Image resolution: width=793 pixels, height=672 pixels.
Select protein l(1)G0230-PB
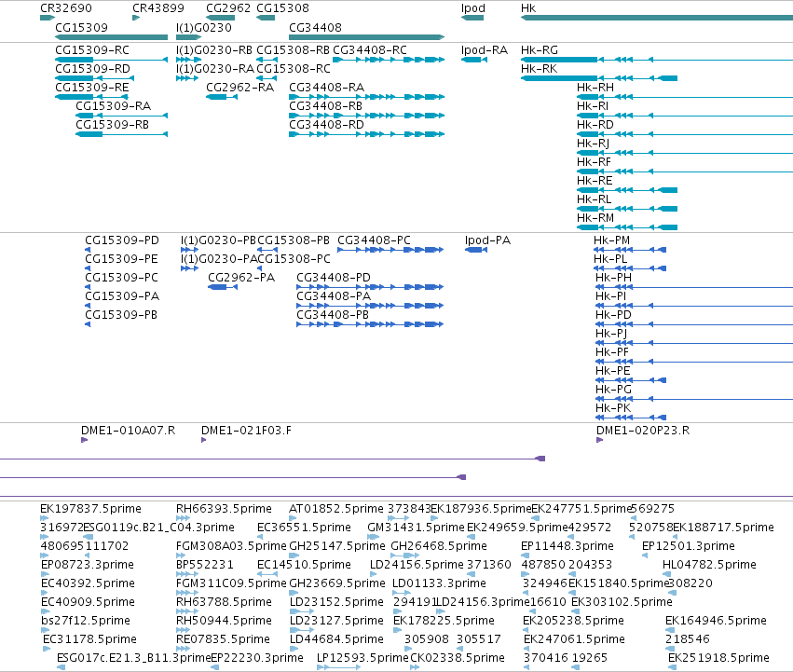pos(218,240)
